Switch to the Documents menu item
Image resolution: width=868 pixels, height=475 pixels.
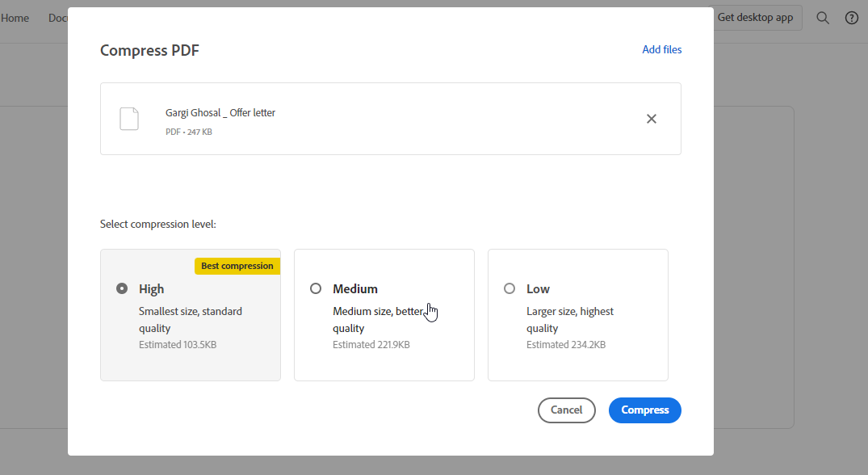pyautogui.click(x=58, y=18)
